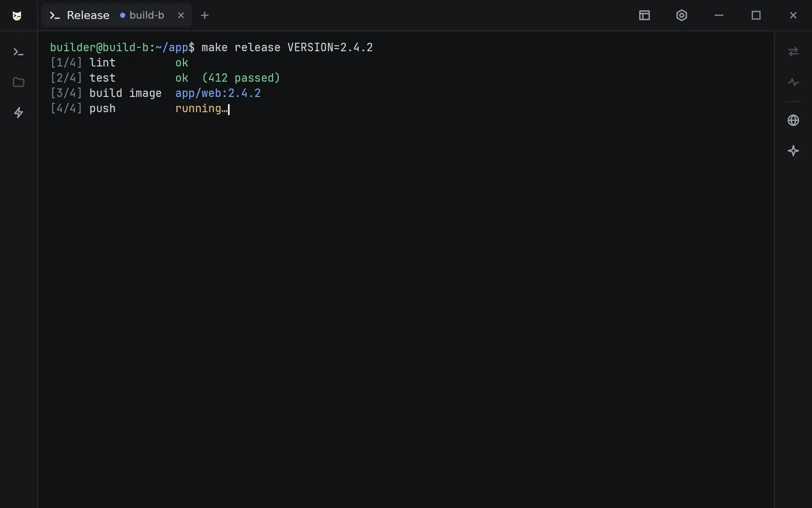
Task: Open the transfer arrows icon in right sidebar
Action: 793,52
